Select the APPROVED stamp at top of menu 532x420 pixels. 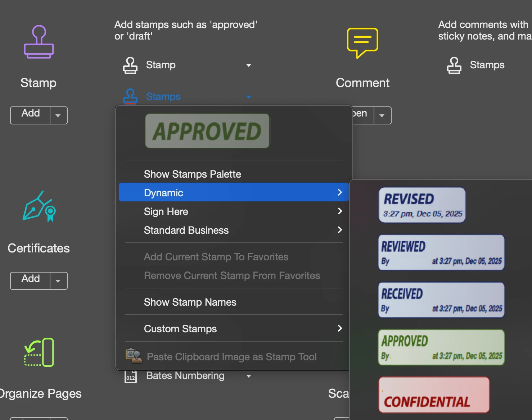pyautogui.click(x=207, y=131)
